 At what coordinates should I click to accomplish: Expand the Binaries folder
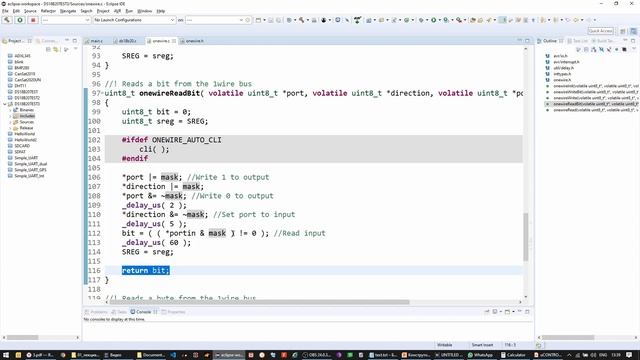10,110
